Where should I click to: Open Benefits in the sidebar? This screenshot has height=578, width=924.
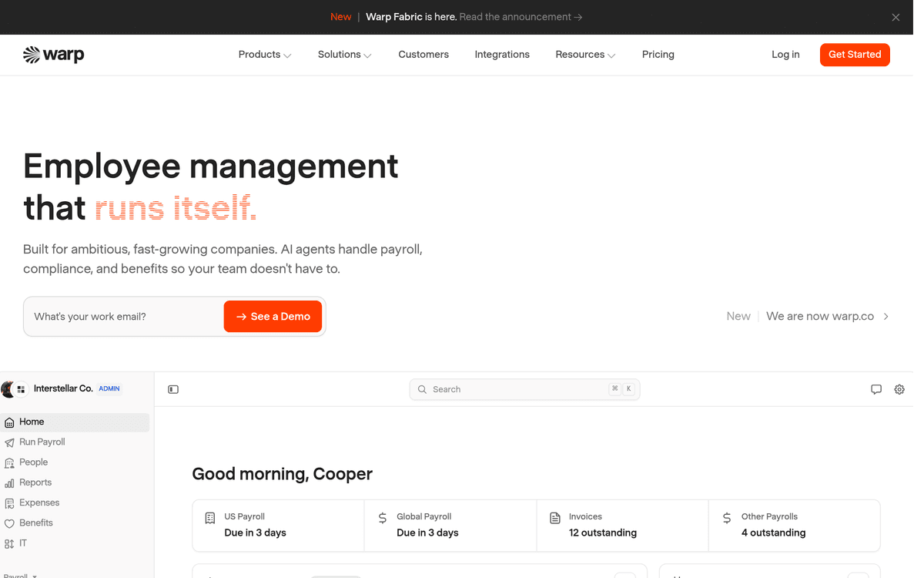pyautogui.click(x=75, y=523)
